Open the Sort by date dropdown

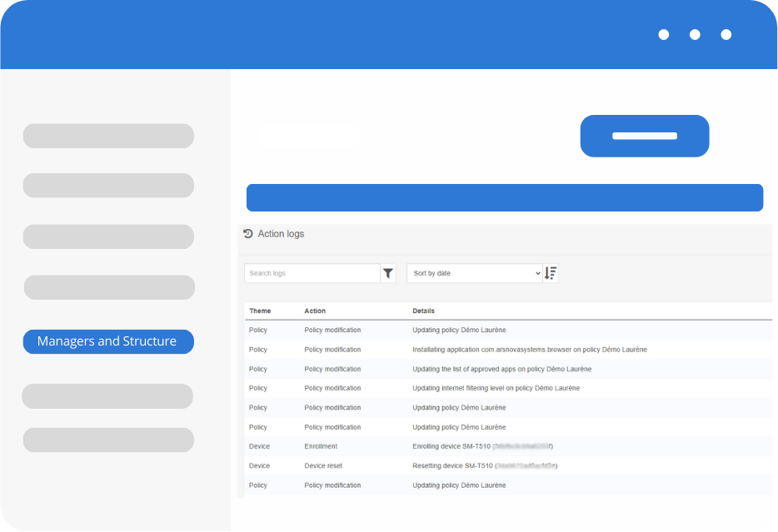[475, 273]
